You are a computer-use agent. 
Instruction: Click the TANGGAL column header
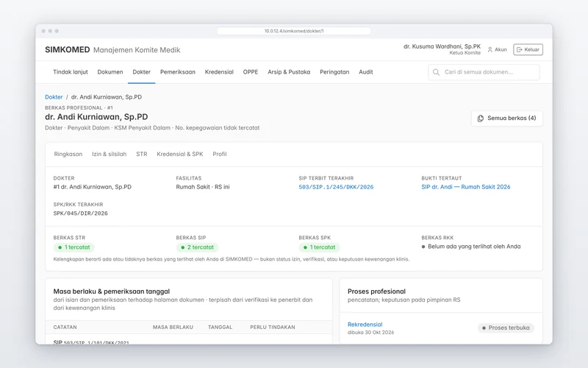[220, 328]
